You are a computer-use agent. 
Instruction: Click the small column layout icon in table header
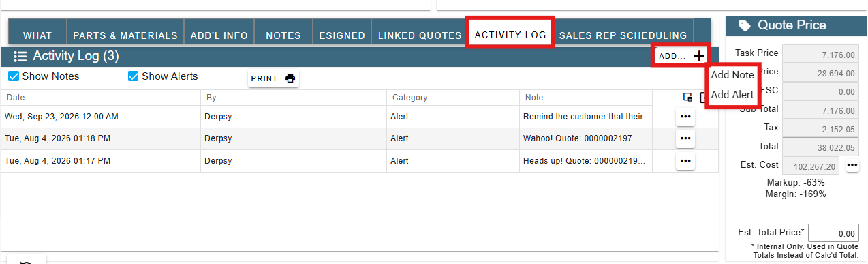tap(687, 98)
